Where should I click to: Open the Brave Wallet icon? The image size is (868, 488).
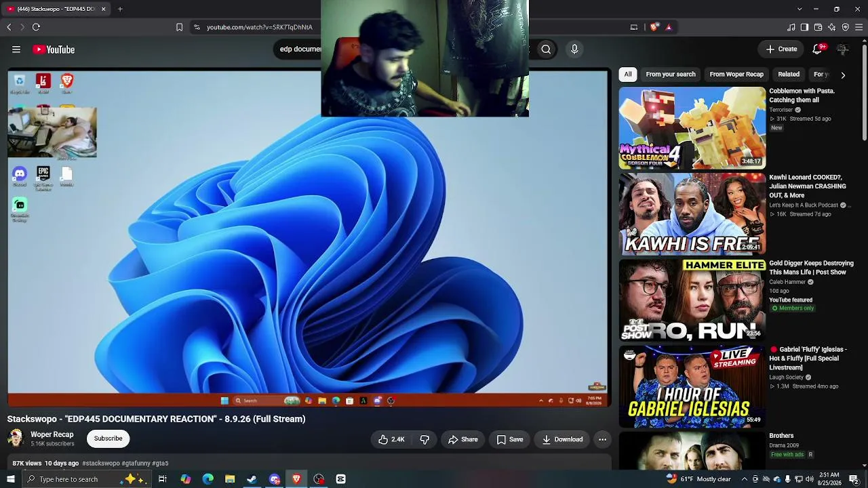point(818,27)
